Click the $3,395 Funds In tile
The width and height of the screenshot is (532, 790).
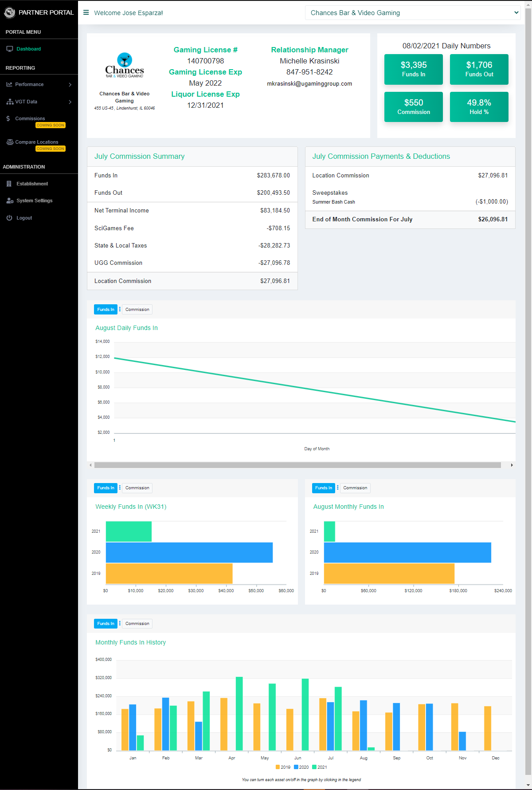click(414, 69)
